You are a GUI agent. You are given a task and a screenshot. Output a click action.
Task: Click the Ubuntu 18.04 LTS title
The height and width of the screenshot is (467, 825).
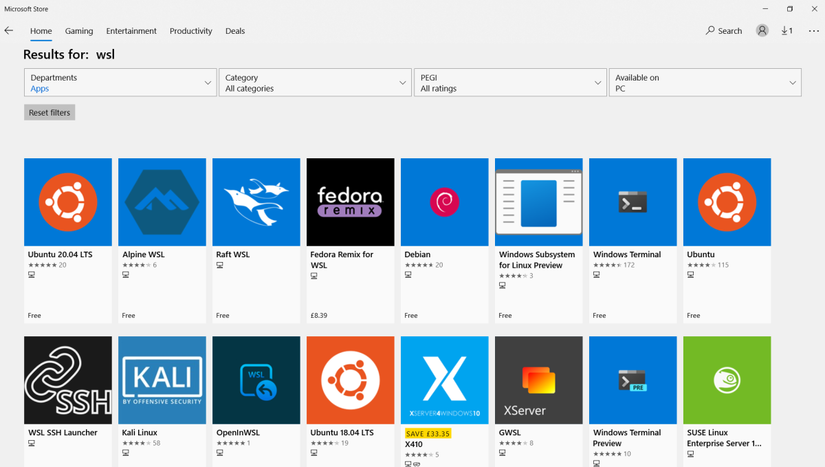pyautogui.click(x=342, y=433)
